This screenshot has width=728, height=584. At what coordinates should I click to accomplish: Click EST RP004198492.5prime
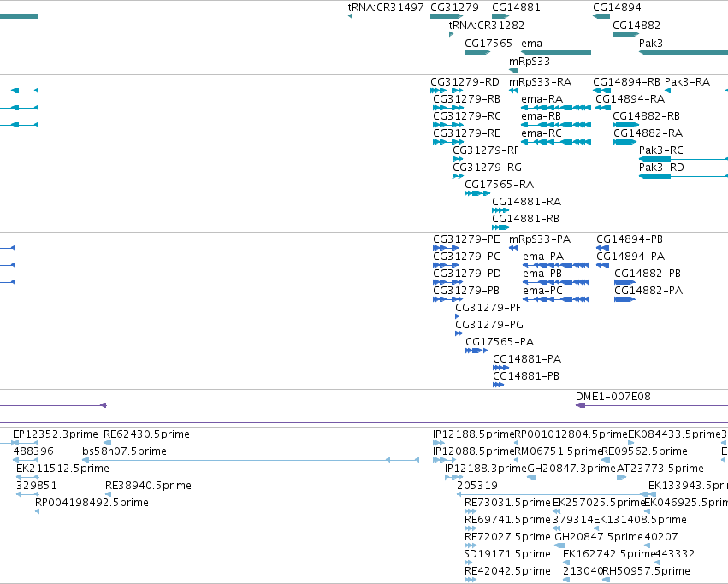click(37, 511)
